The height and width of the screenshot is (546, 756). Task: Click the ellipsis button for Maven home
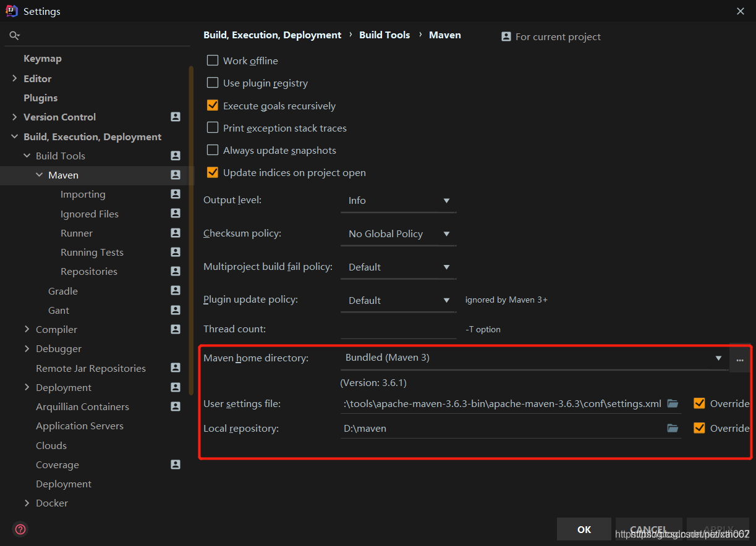click(740, 358)
